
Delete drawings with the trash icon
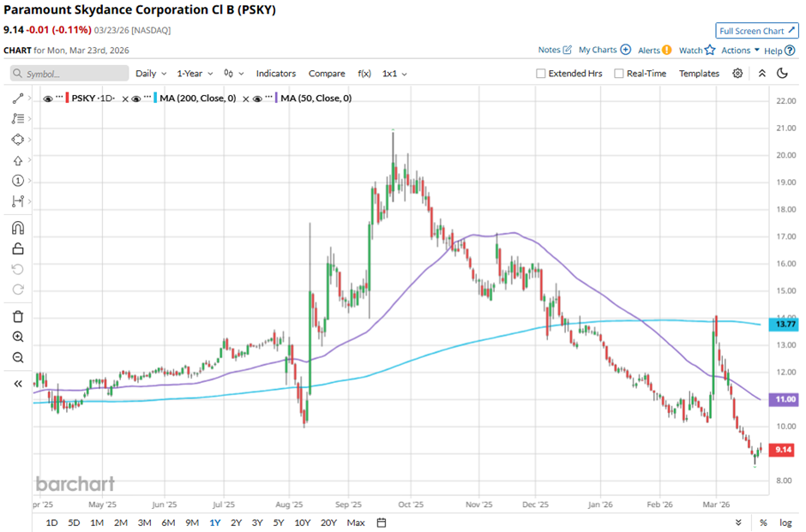[17, 317]
